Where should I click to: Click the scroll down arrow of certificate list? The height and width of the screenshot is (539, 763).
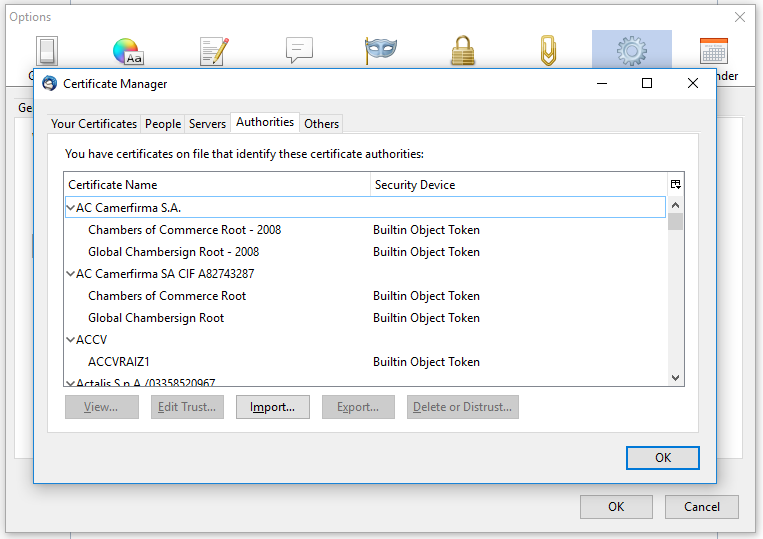(675, 377)
